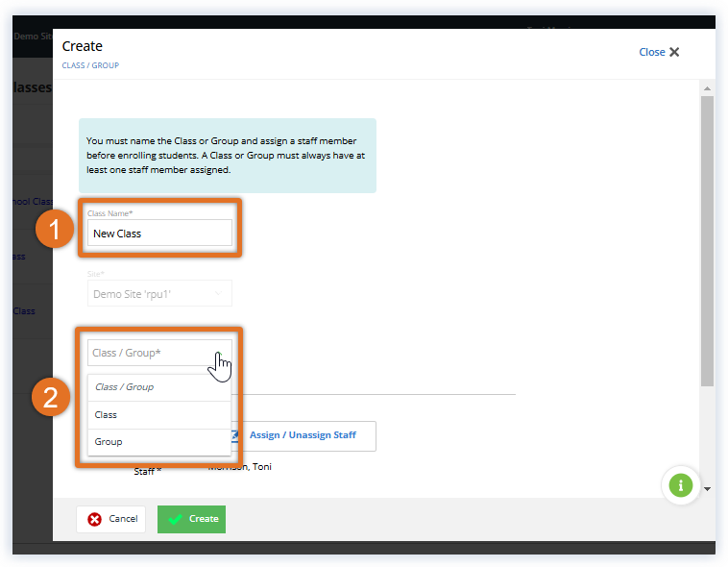Click the blue informational message box

click(228, 156)
